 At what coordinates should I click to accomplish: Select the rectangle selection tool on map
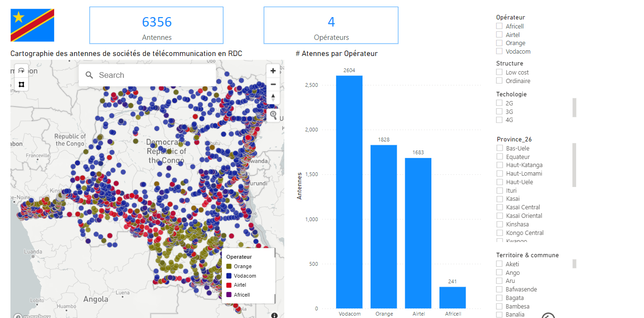[x=21, y=84]
